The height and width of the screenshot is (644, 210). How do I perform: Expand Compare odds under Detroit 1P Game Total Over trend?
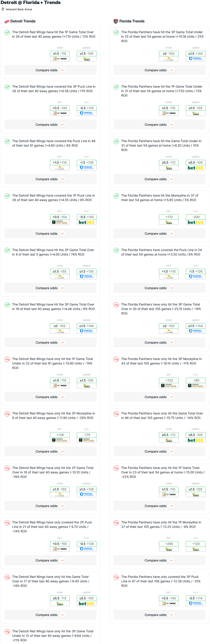click(x=50, y=70)
